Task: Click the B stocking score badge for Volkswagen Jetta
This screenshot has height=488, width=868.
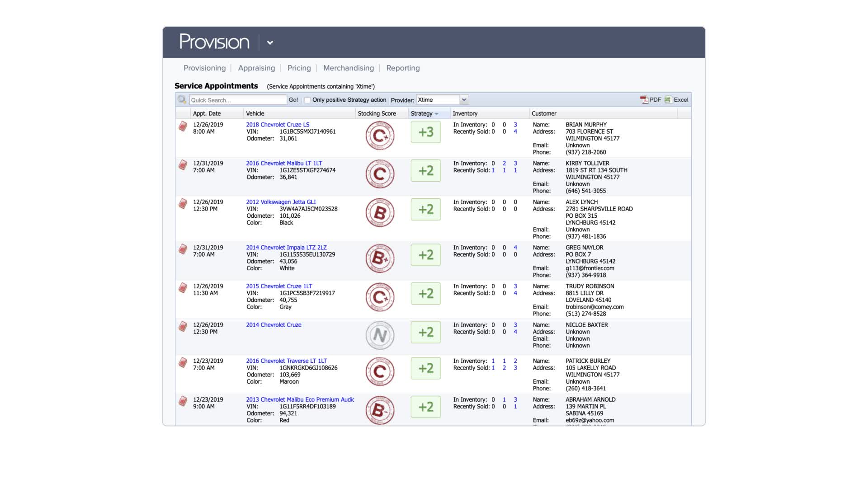Action: 380,213
